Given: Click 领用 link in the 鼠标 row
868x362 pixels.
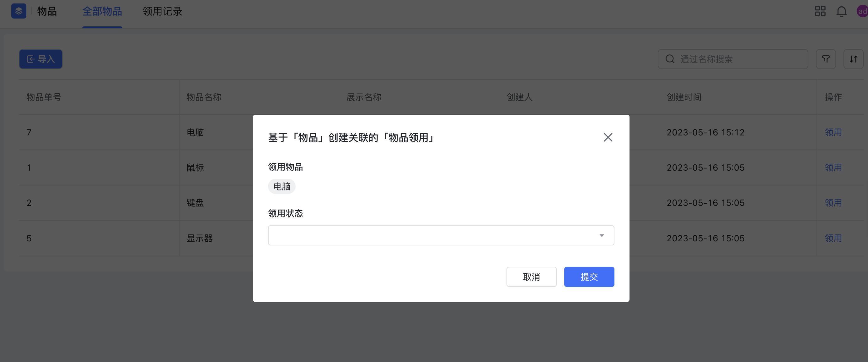Looking at the screenshot, I should (833, 167).
